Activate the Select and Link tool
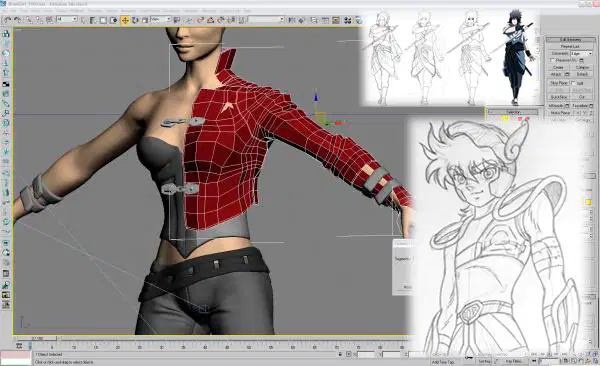Image resolution: width=600 pixels, height=366 pixels. (29, 20)
